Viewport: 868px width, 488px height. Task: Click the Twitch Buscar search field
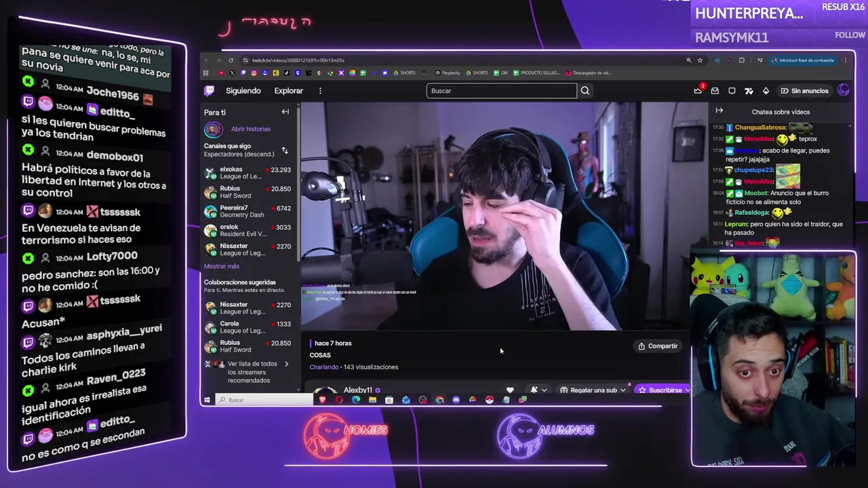click(502, 91)
